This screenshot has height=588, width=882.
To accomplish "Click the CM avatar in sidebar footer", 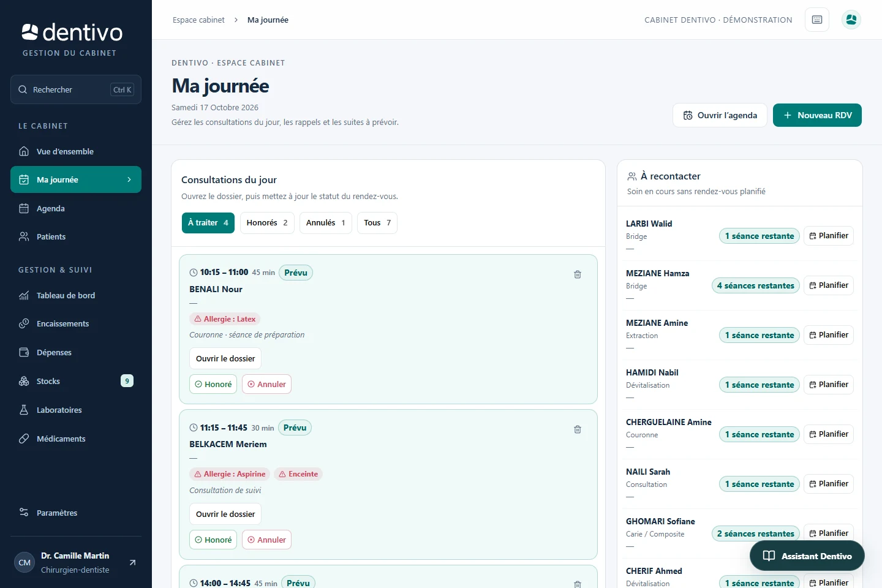I will (24, 562).
